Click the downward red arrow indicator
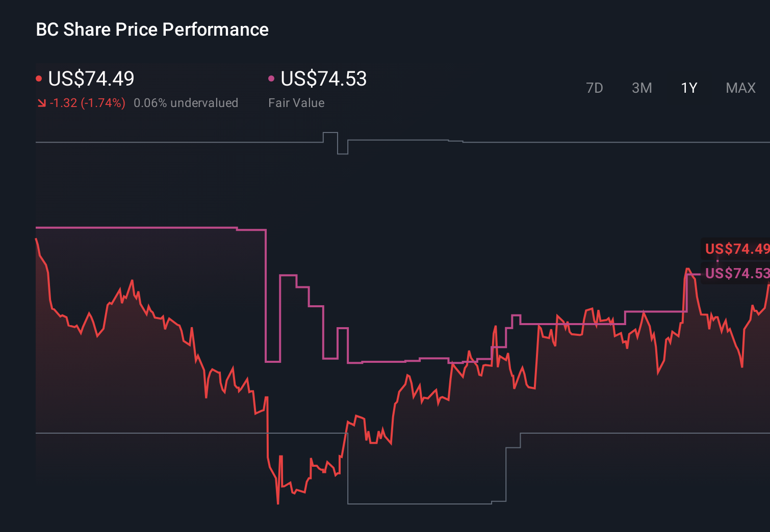 click(41, 102)
